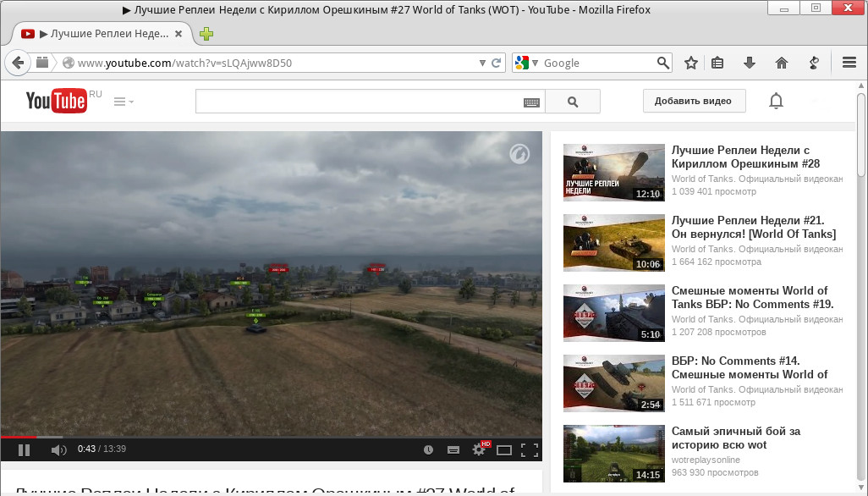Open the player settings gear
The width and height of the screenshot is (868, 496).
[480, 449]
